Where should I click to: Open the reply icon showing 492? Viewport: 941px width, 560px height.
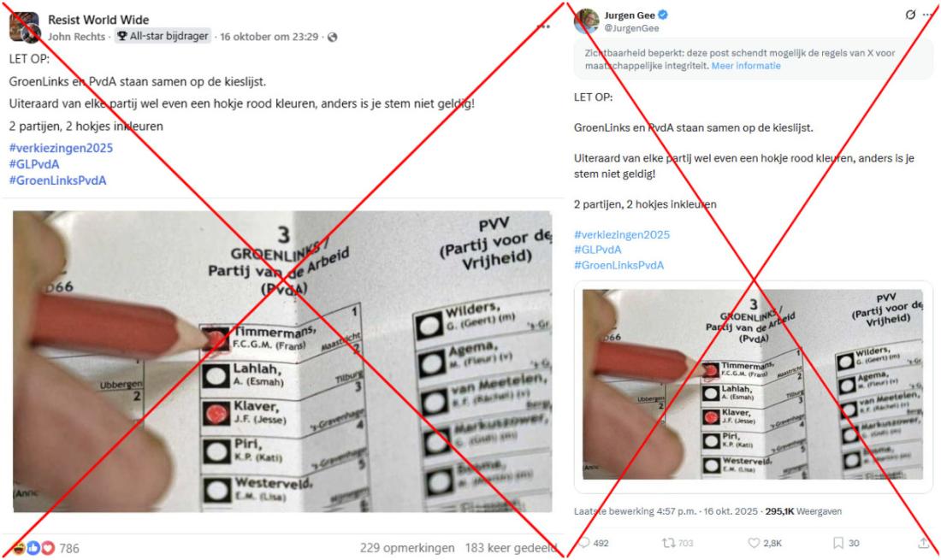tap(584, 543)
